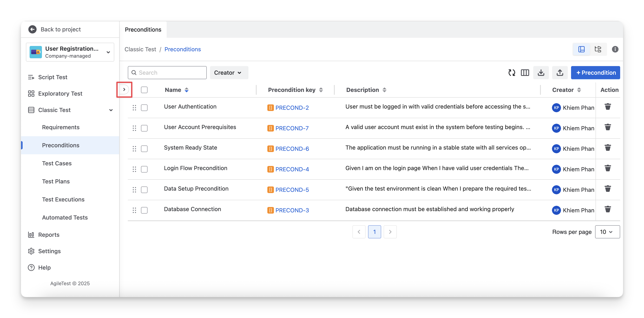644x318 pixels.
Task: Open Rows per page dropdown
Action: pos(607,232)
